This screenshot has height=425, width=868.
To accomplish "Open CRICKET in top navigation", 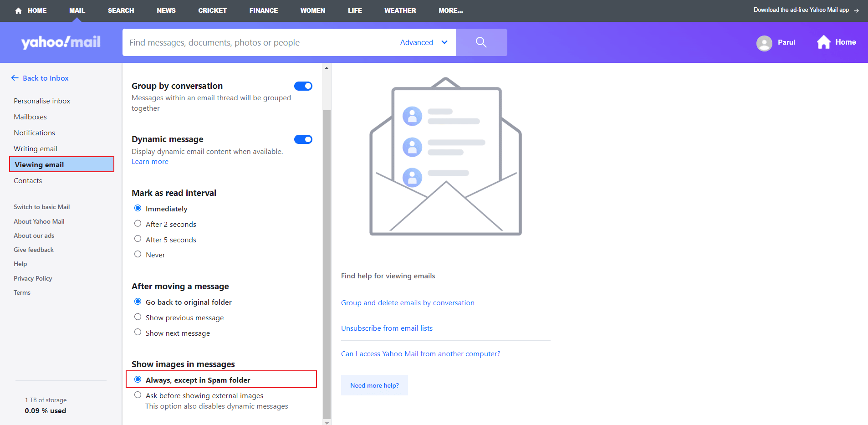I will [212, 10].
